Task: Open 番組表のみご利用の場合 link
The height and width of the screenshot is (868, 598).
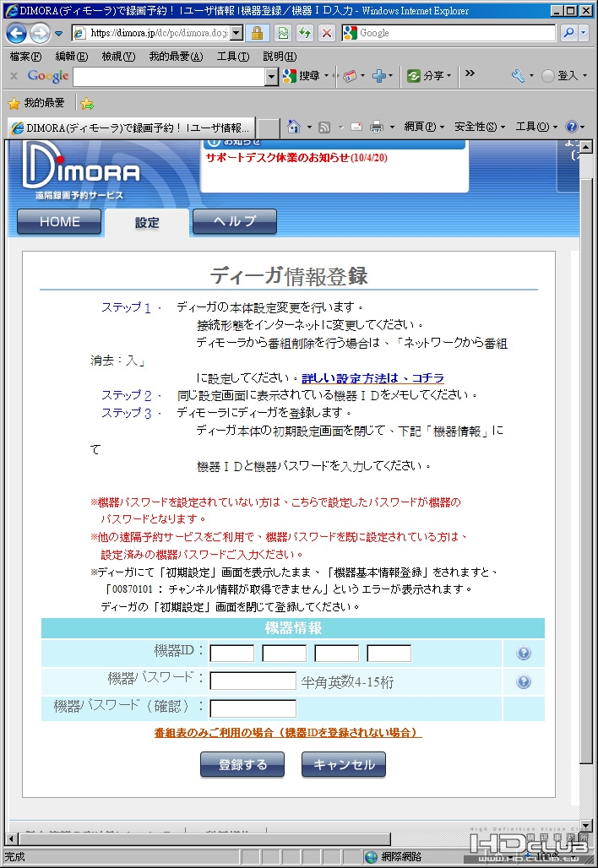Action: click(x=288, y=733)
